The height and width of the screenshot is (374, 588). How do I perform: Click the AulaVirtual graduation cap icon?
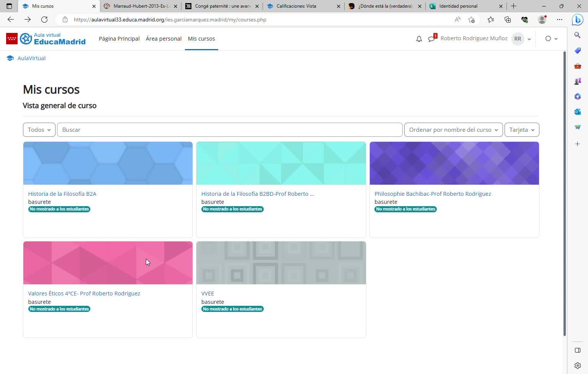pos(10,58)
